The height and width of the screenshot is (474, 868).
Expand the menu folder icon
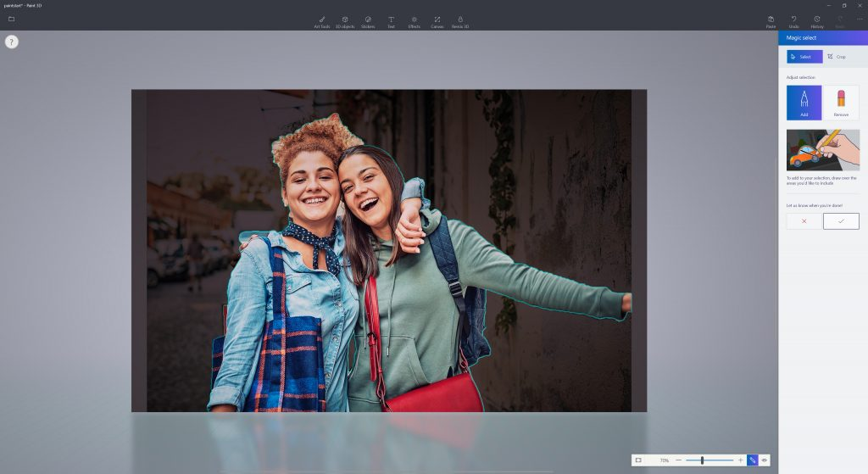click(11, 19)
